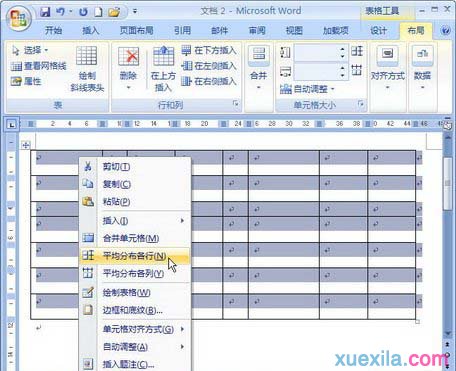This screenshot has height=371, width=456.
Task: Open the 数据 dropdown
Action: [422, 69]
